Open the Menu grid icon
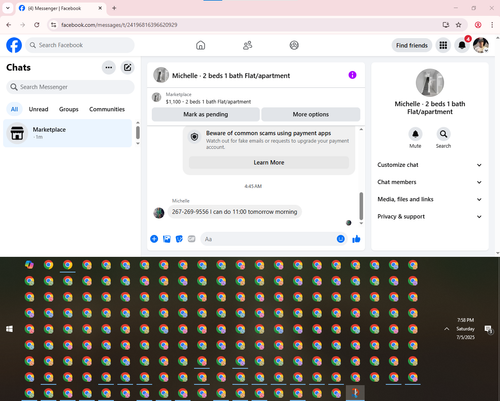Screen dimensions: 500x401 (x=443, y=45)
